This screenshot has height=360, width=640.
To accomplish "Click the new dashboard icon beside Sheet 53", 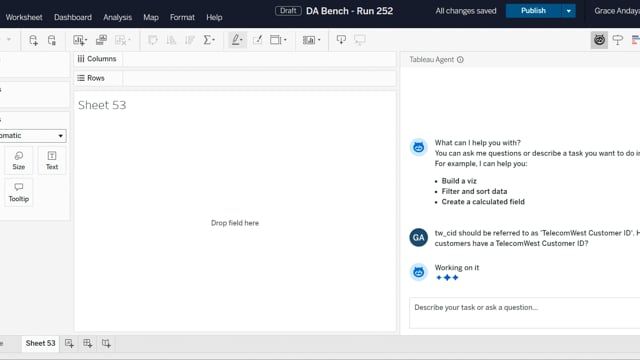I will click(88, 343).
